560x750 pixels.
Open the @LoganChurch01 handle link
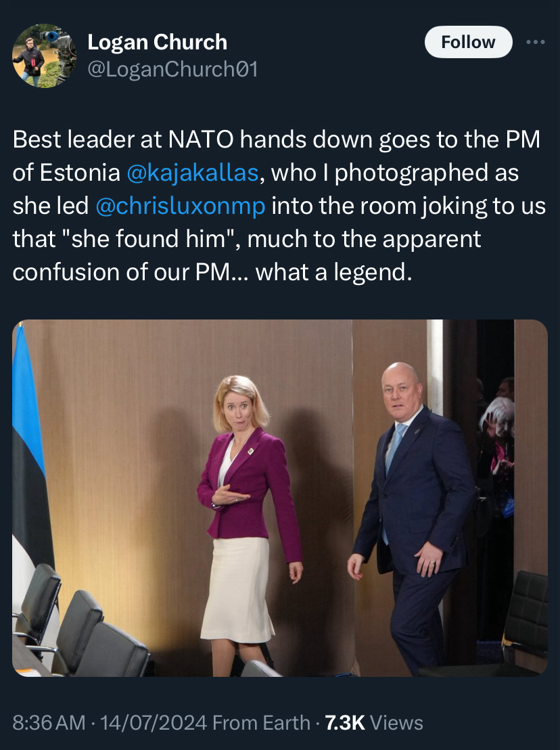[172, 69]
